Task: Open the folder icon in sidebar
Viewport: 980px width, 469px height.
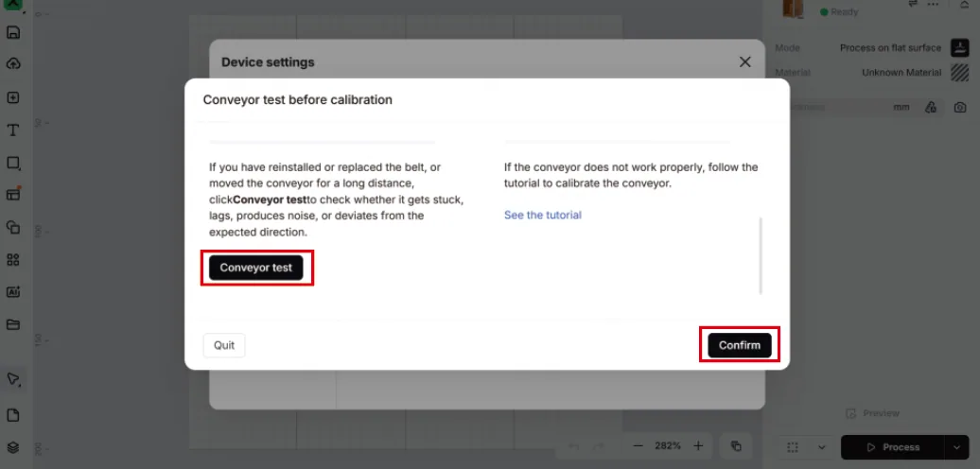Action: tap(13, 324)
